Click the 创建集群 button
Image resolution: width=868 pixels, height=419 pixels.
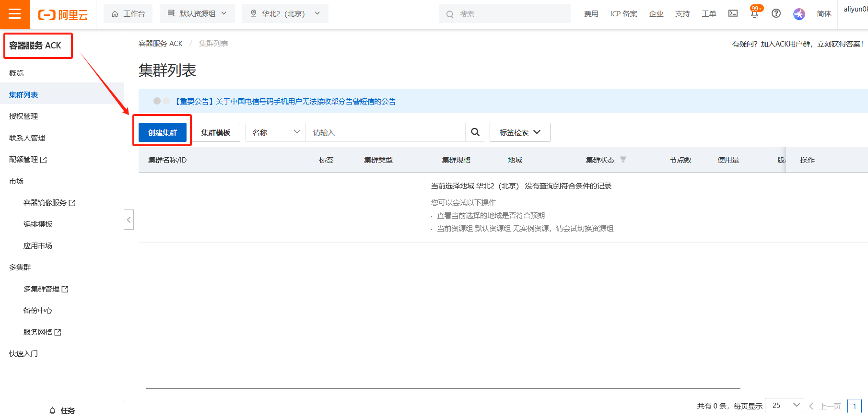(x=163, y=132)
